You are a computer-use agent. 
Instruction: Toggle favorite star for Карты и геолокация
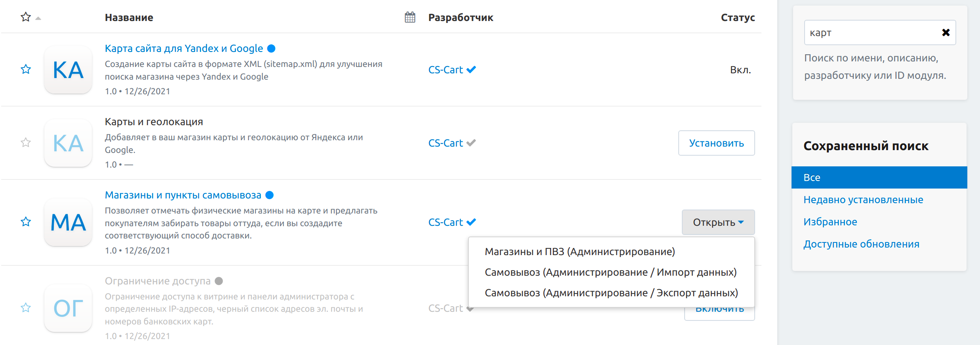pyautogui.click(x=26, y=143)
